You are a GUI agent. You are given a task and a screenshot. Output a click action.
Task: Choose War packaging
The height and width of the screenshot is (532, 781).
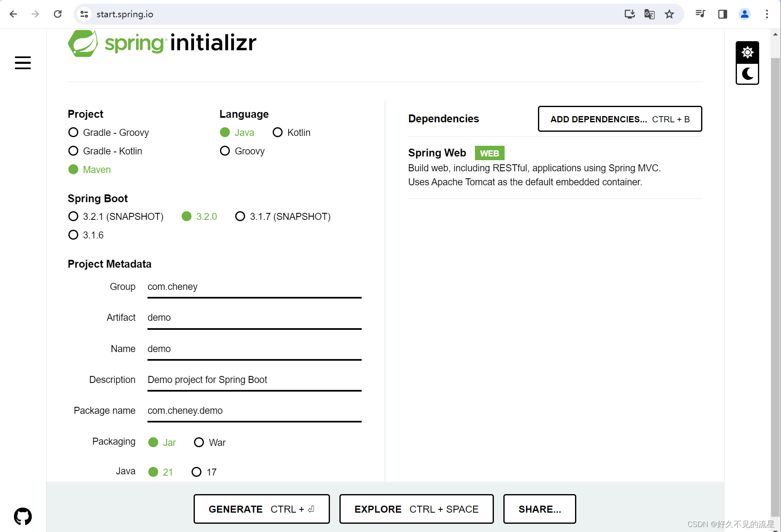(210, 443)
